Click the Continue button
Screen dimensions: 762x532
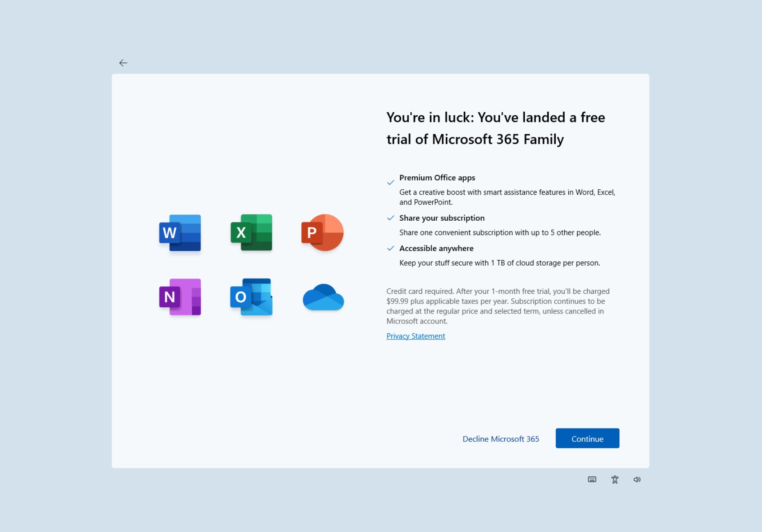tap(588, 438)
